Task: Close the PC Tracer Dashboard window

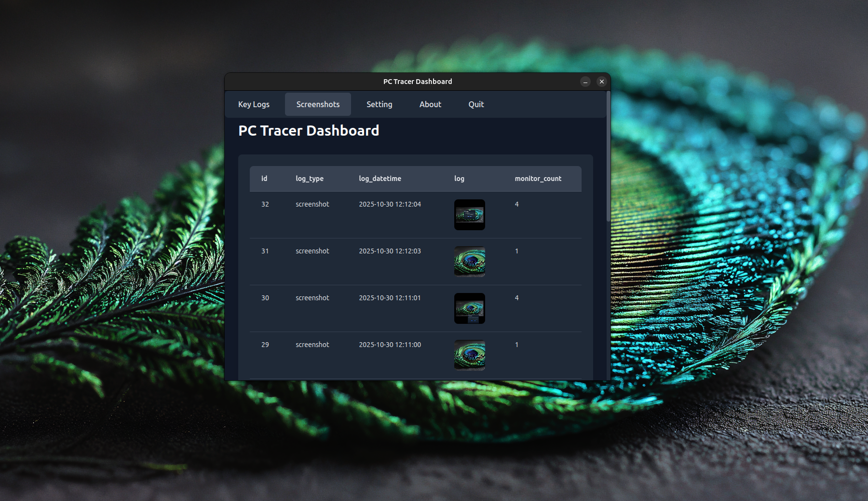Action: 601,82
